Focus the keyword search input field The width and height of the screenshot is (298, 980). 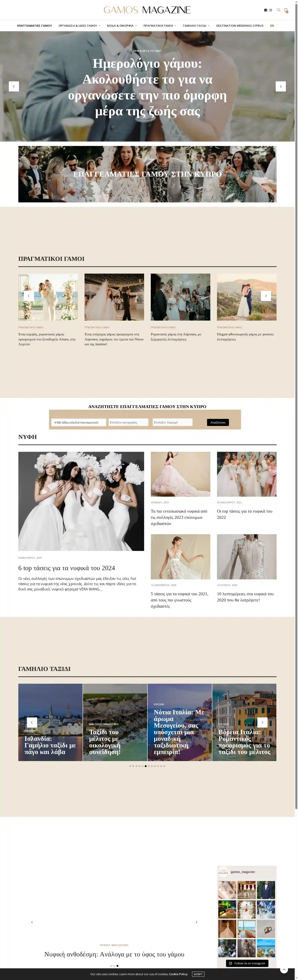[x=79, y=422]
